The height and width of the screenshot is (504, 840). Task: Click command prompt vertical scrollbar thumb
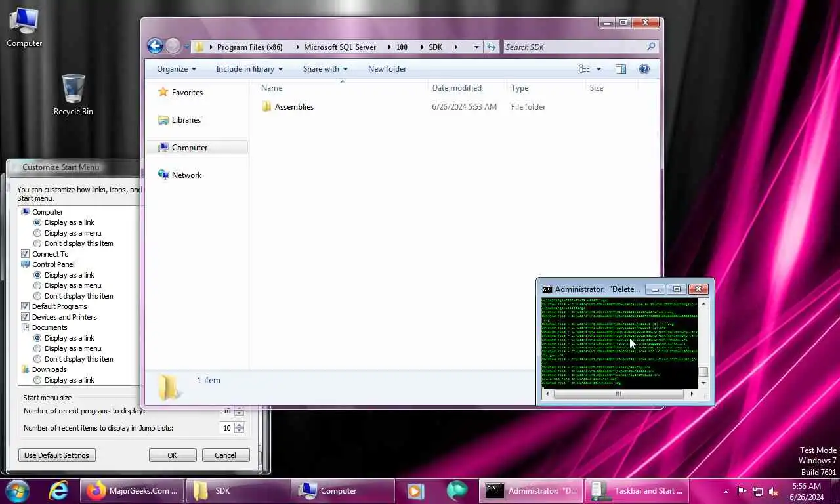tap(703, 372)
